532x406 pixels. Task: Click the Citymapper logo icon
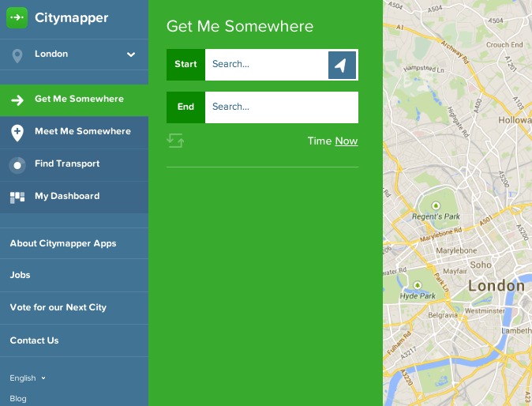(17, 17)
